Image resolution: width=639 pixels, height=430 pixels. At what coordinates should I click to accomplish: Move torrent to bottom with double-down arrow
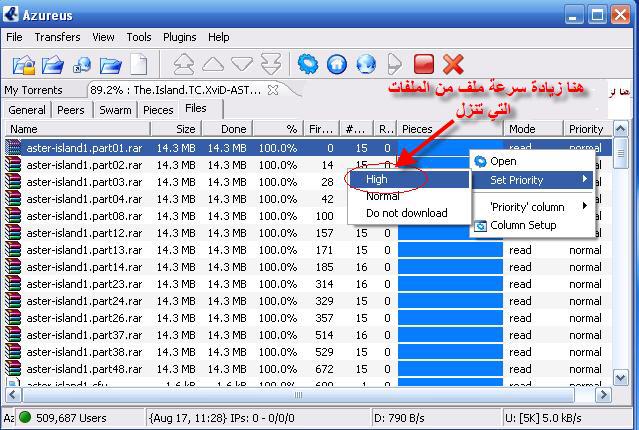[271, 64]
